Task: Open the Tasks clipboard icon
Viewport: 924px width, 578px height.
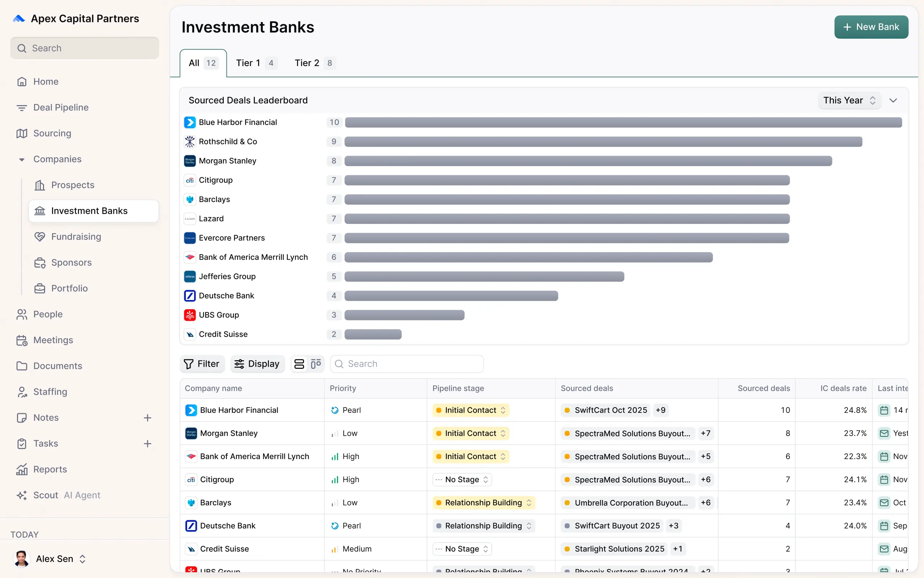Action: pos(22,444)
